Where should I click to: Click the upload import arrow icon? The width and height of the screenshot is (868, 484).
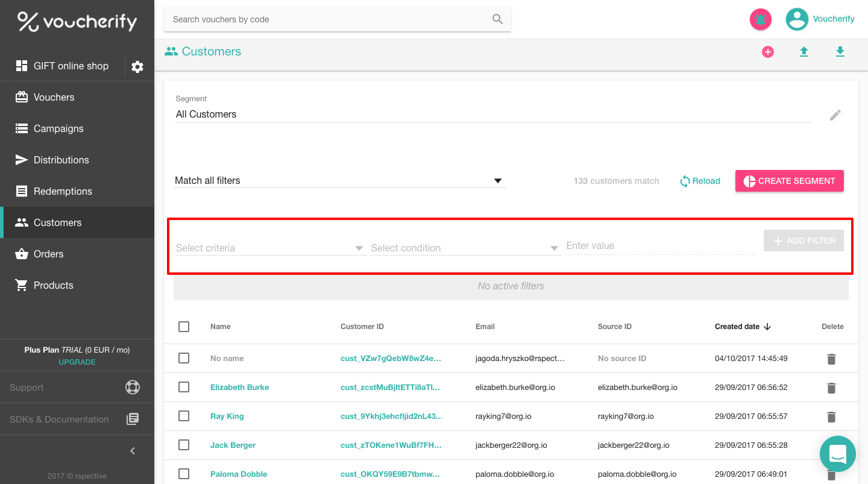804,52
